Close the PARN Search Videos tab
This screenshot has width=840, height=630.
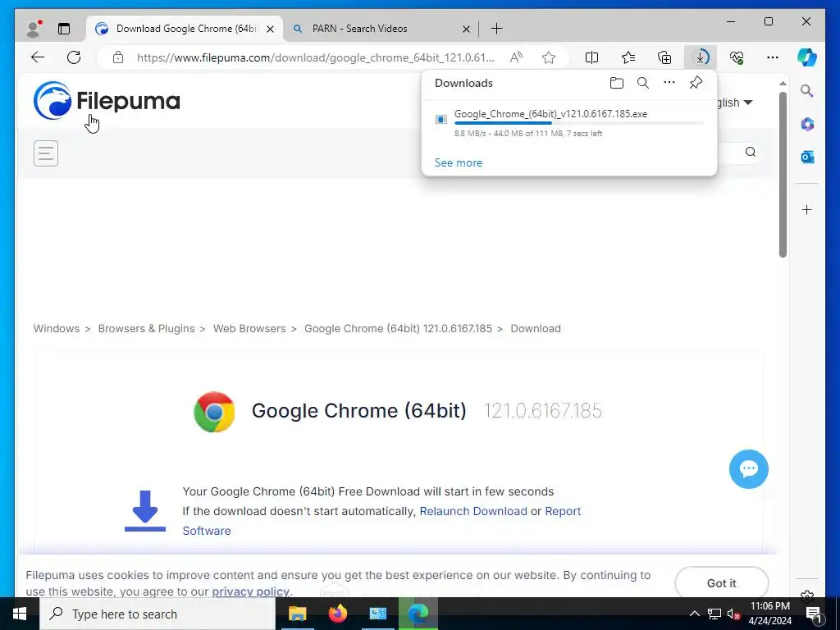tap(466, 29)
